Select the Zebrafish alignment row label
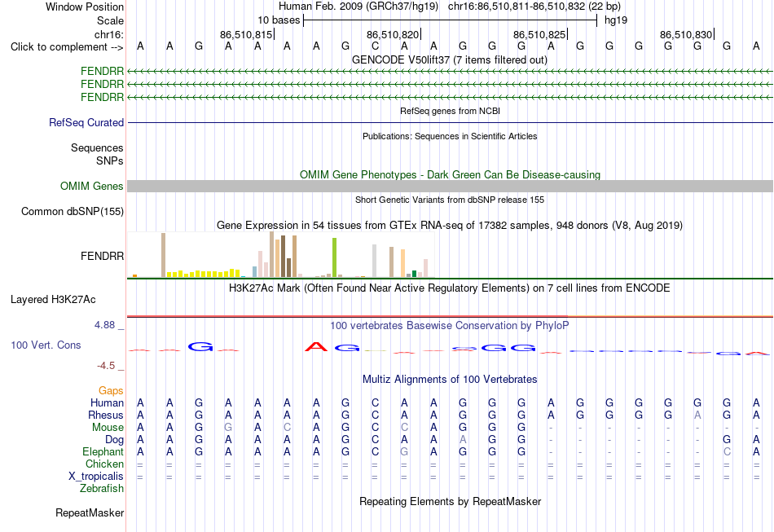Image resolution: width=774 pixels, height=532 pixels. coord(102,488)
